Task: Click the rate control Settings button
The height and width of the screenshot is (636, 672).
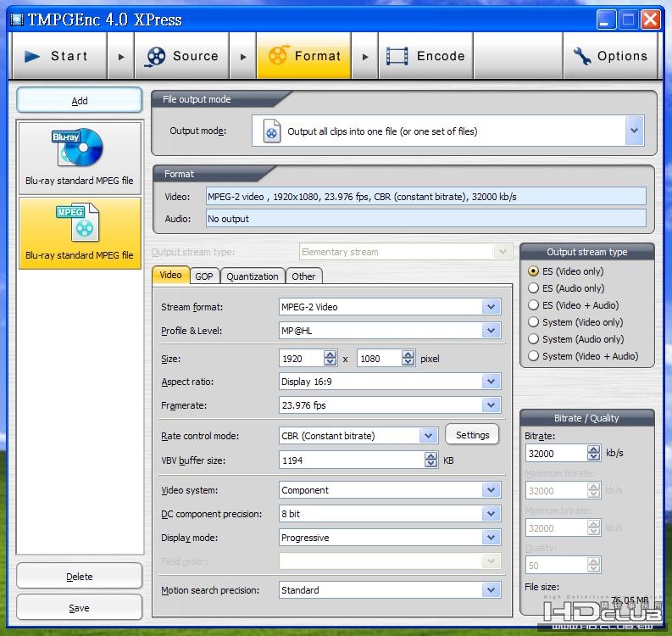Action: (x=472, y=435)
